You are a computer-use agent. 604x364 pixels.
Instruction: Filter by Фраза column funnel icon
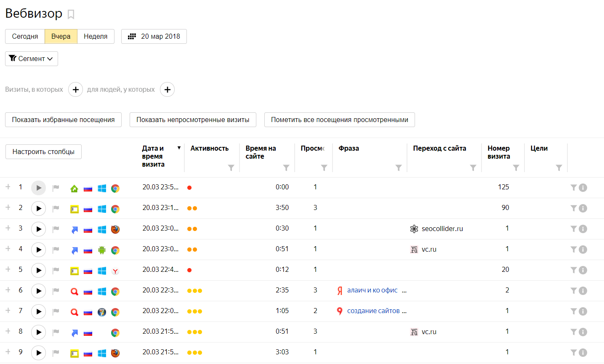399,167
